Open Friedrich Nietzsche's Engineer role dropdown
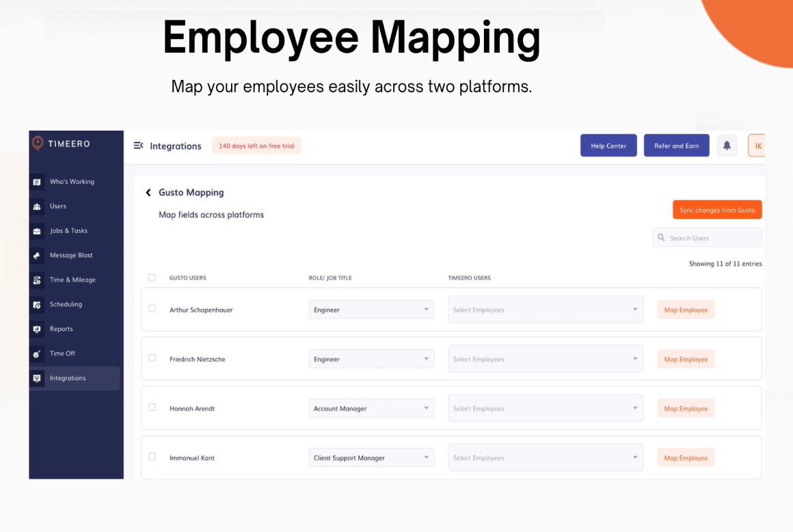 click(x=371, y=359)
